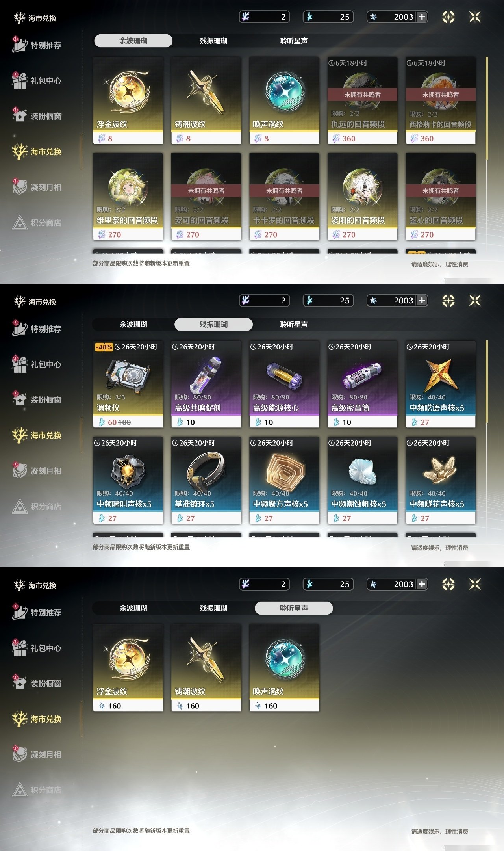
Task: Click the highlighted 聆听星声 tab
Action: (x=294, y=608)
